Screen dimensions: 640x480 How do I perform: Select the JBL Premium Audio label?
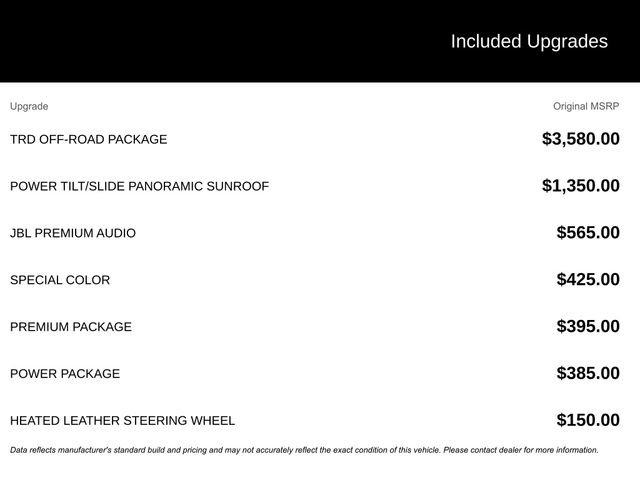[x=73, y=233]
